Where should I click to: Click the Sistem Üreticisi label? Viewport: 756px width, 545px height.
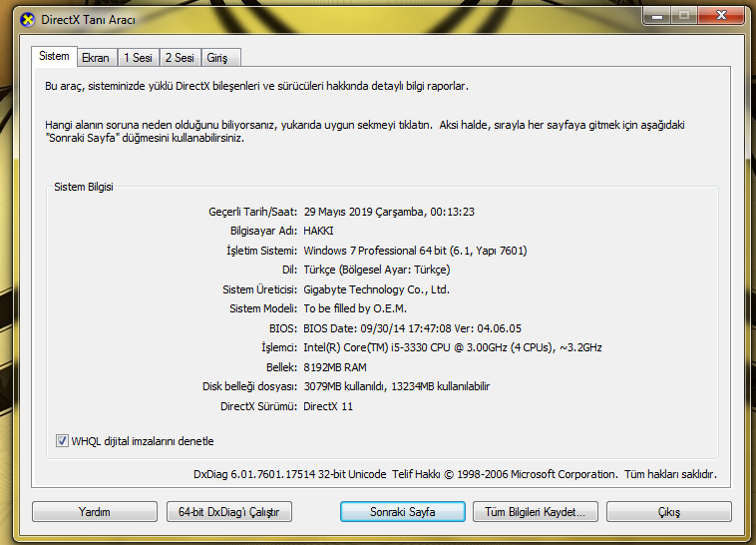click(259, 289)
